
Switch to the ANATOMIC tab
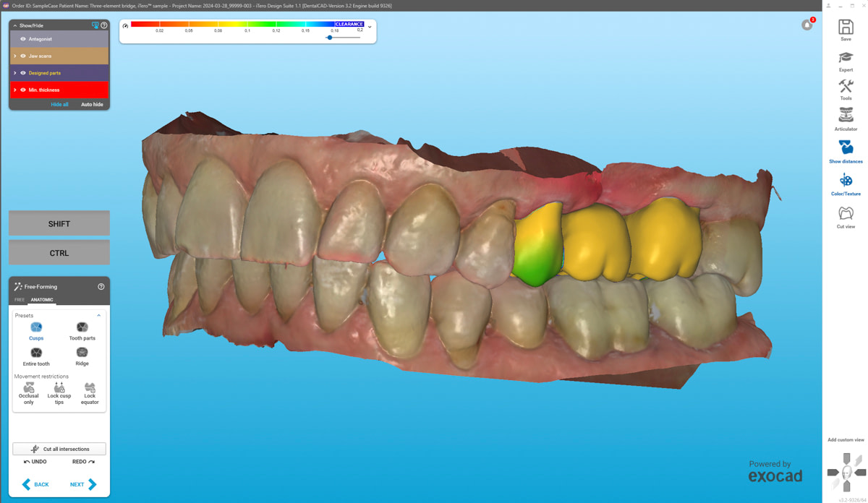pyautogui.click(x=42, y=300)
